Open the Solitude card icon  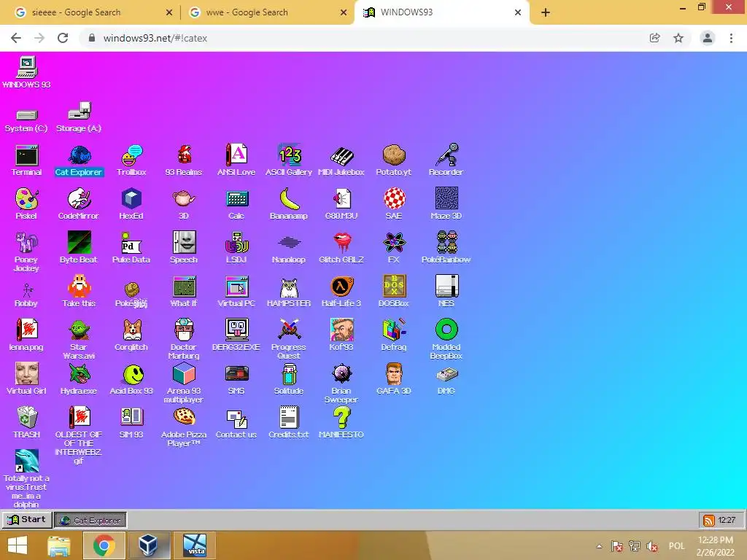[x=289, y=378]
